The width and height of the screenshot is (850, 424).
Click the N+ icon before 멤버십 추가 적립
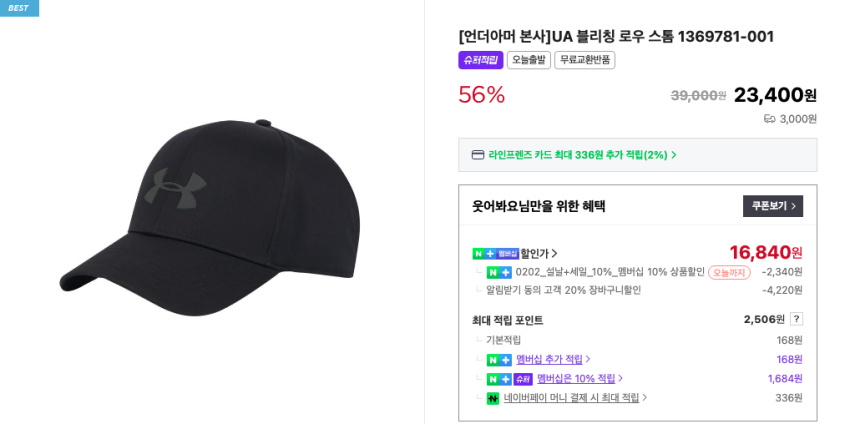pyautogui.click(x=499, y=359)
